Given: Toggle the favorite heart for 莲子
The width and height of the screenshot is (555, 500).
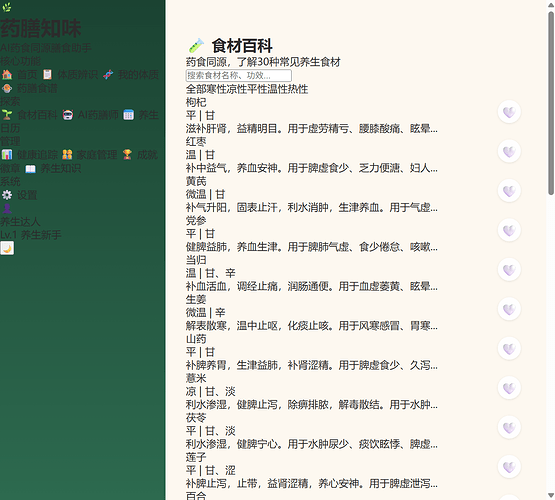Looking at the screenshot, I should (509, 467).
